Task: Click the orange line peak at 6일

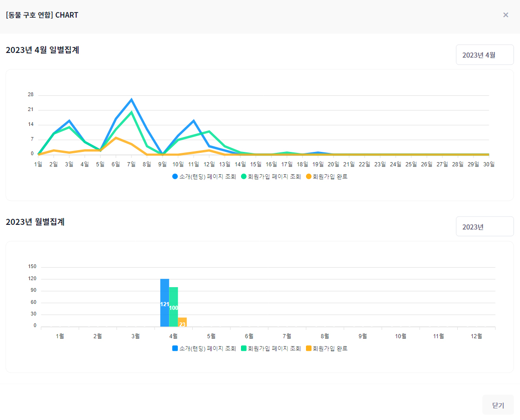Action: 116,138
